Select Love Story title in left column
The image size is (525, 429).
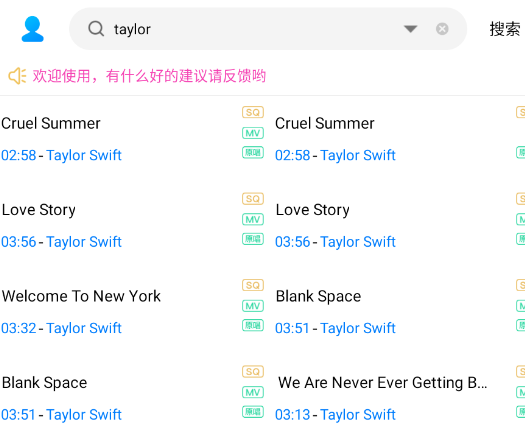[39, 210]
